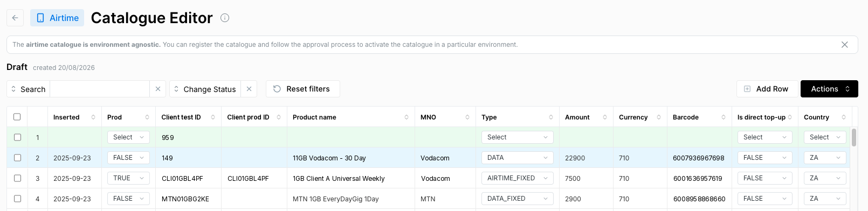
Task: Show Catalogue Editor info icon
Action: coord(225,18)
